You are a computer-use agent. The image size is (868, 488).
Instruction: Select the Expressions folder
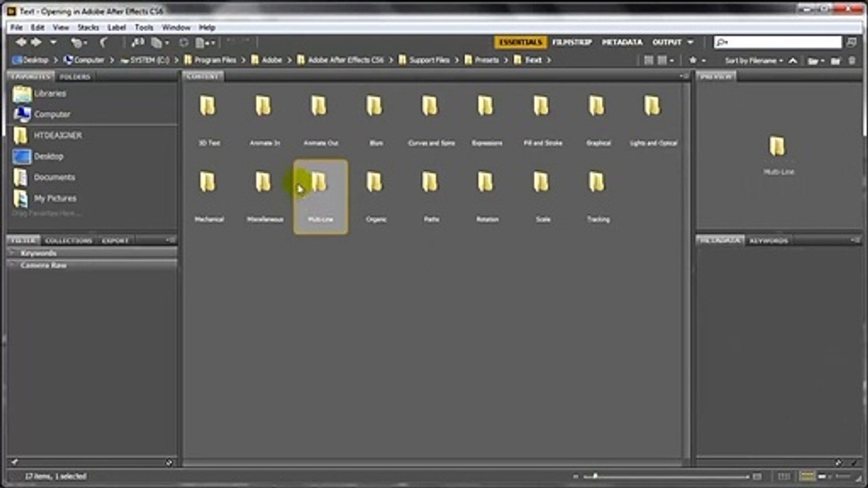tap(486, 120)
